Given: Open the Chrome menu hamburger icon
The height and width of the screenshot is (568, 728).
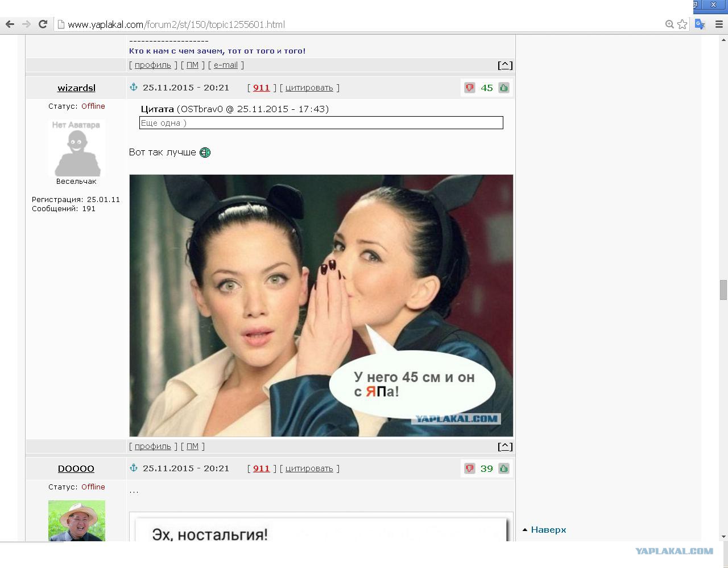Looking at the screenshot, I should point(719,24).
